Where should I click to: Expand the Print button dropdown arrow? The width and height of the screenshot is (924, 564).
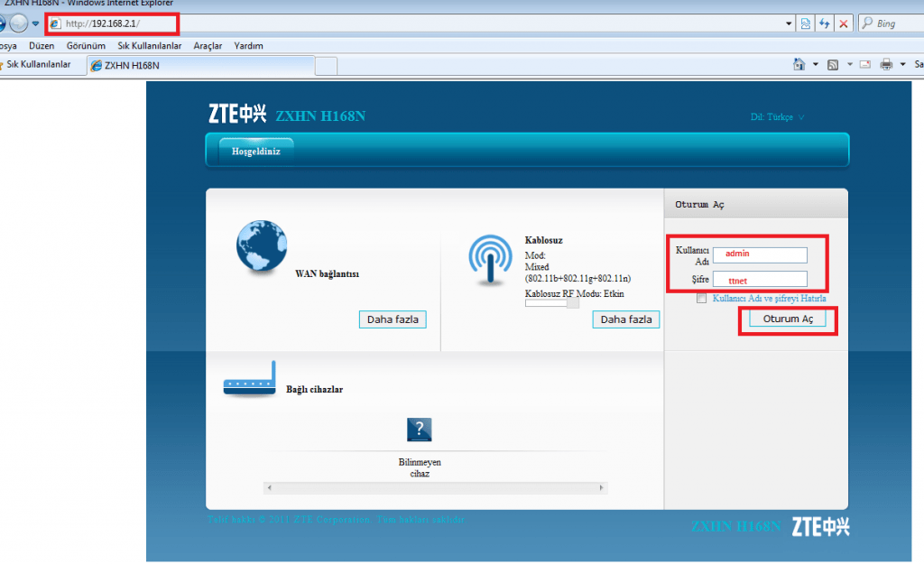click(x=902, y=64)
